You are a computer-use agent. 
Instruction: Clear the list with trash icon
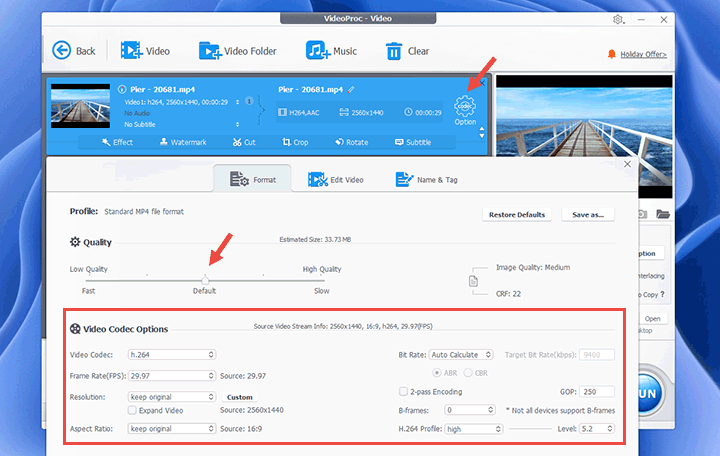coord(394,51)
